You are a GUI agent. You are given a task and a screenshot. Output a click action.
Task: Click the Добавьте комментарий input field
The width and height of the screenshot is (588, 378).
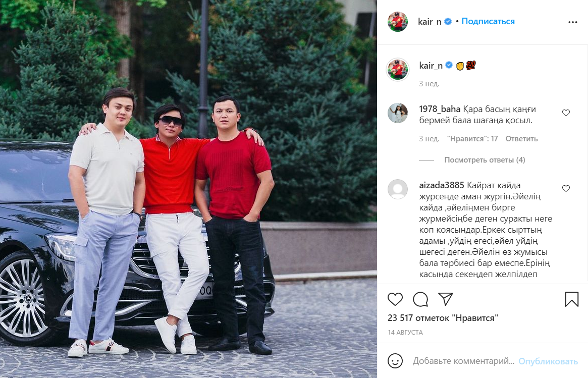(x=463, y=361)
